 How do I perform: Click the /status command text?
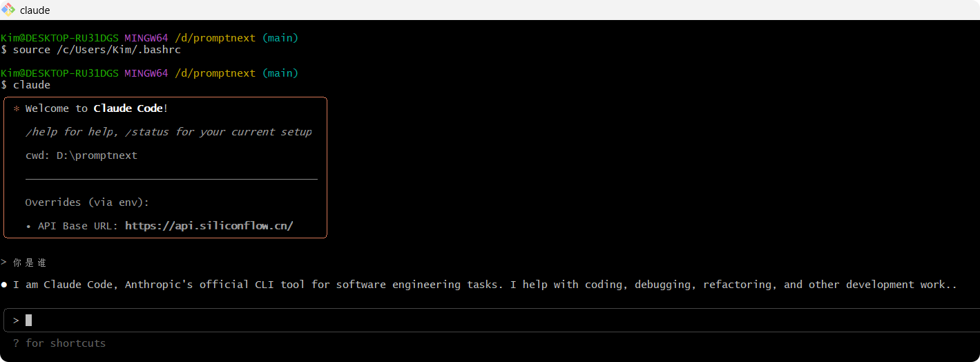pyautogui.click(x=146, y=132)
